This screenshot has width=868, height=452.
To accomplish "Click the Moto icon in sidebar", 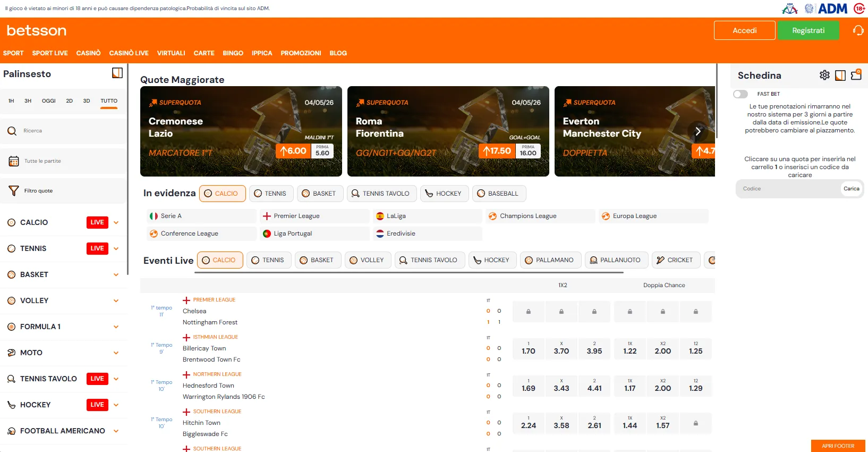I will 11,353.
